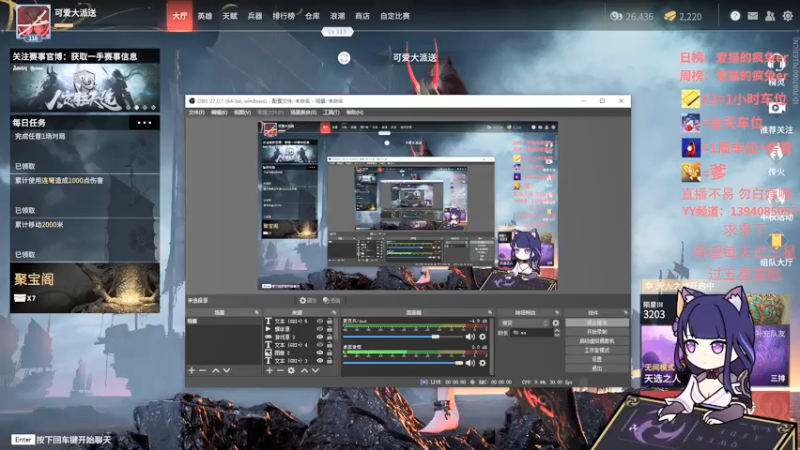Open source properties gear in sources toolbar
The image size is (800, 450).
291,370
